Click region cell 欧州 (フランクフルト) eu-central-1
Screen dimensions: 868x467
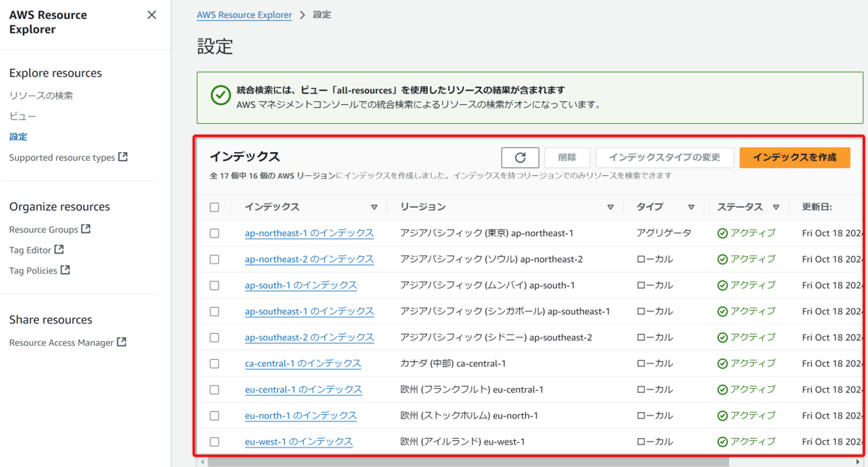click(x=472, y=390)
